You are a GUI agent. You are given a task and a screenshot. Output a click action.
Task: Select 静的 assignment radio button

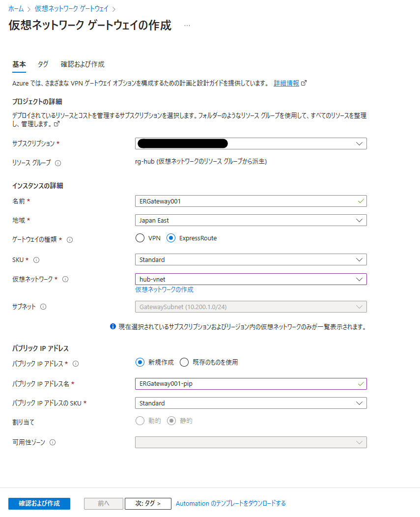point(171,421)
